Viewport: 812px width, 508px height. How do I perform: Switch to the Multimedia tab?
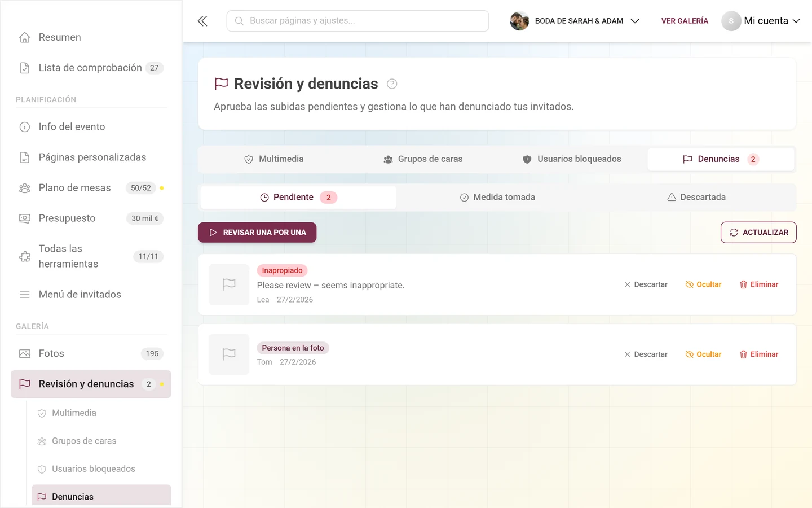click(x=273, y=159)
